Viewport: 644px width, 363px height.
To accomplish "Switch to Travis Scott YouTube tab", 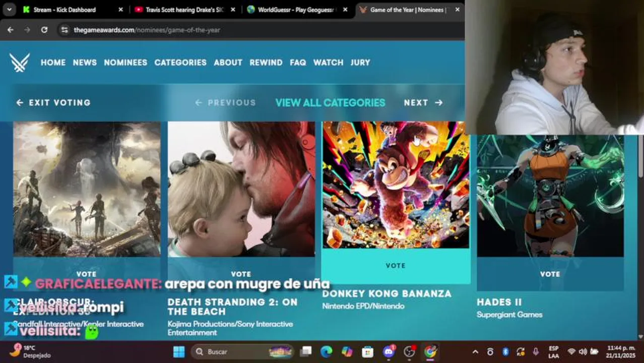I will (184, 10).
